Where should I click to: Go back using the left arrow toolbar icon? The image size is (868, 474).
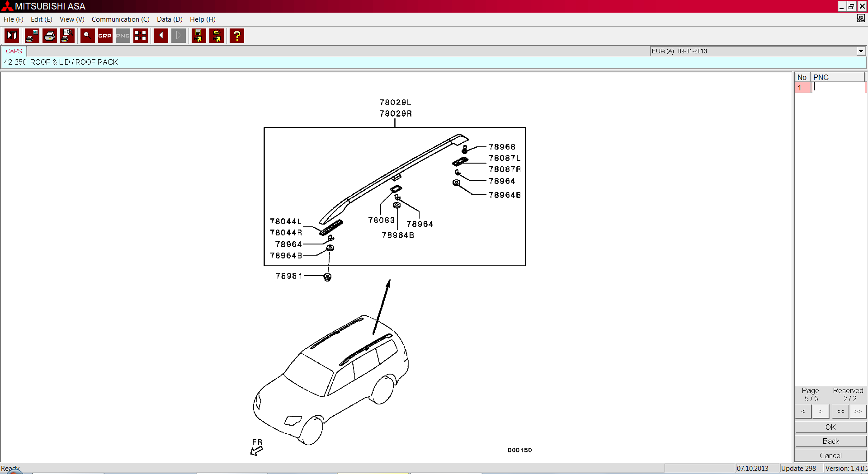pyautogui.click(x=160, y=36)
